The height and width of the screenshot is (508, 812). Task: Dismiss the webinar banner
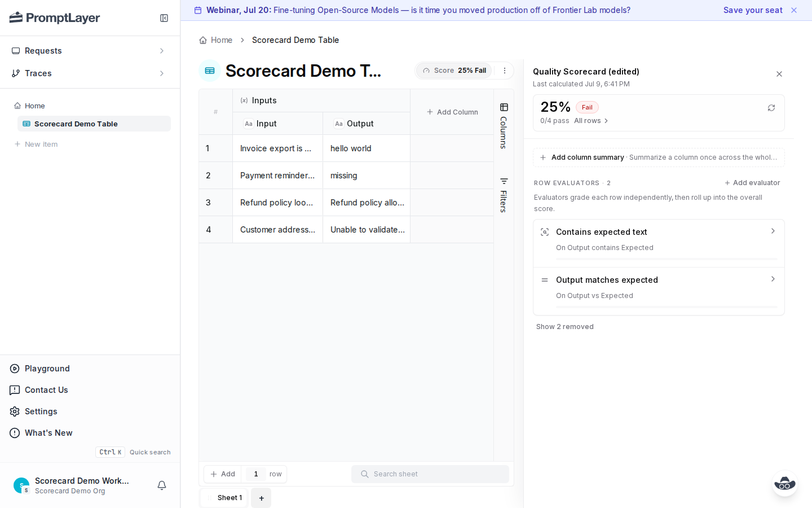click(x=794, y=10)
